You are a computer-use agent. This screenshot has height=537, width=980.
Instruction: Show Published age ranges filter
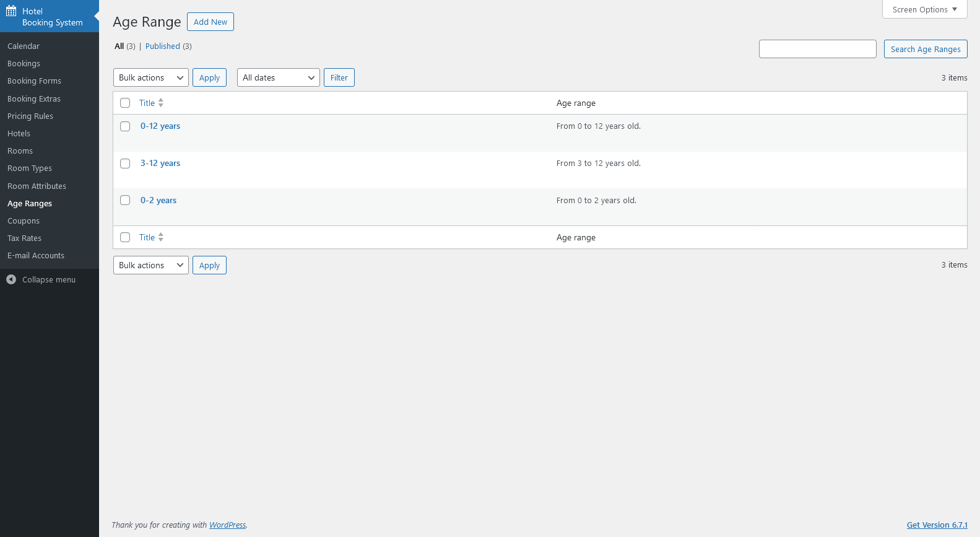tap(163, 46)
